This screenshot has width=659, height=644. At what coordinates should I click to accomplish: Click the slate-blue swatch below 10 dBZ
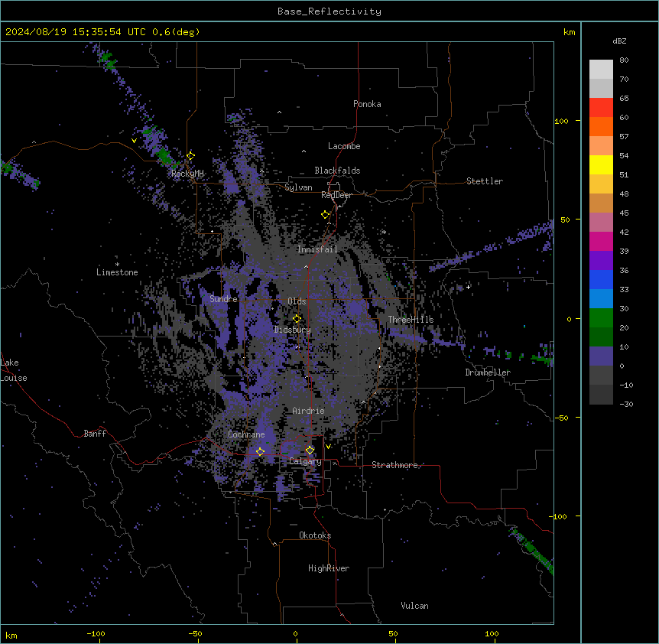[x=601, y=356]
